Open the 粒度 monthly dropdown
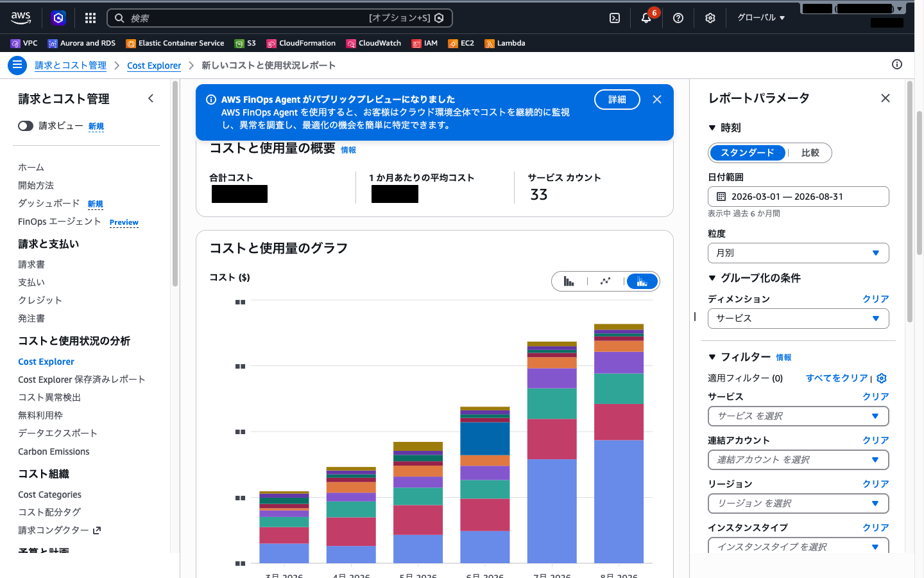The image size is (924, 578). (x=798, y=253)
